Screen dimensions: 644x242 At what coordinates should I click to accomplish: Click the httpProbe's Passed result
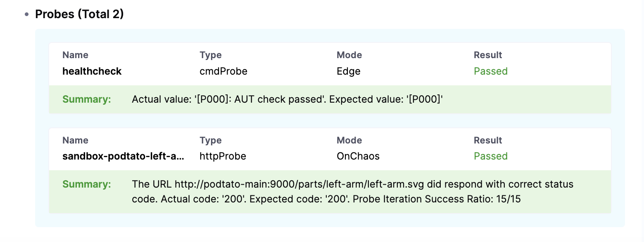tap(491, 156)
